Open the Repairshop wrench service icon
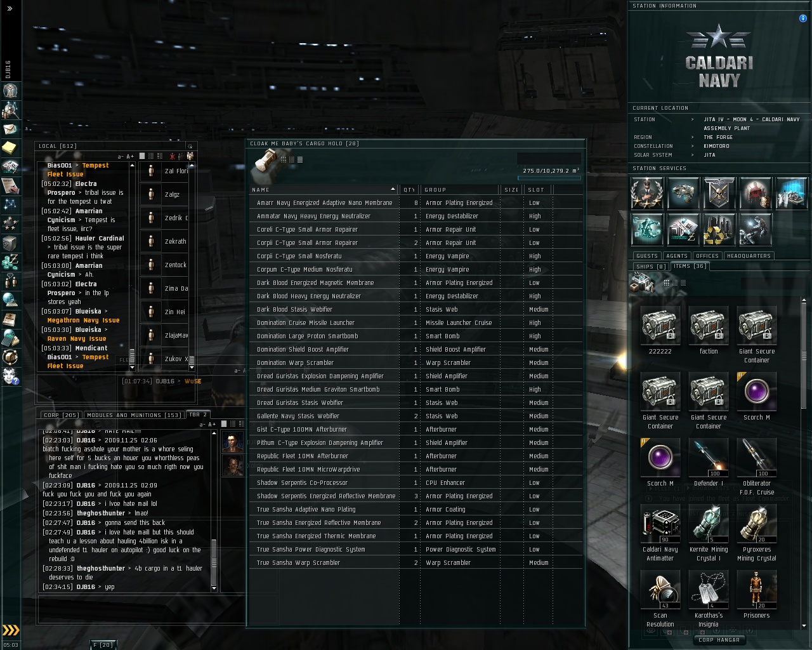The height and width of the screenshot is (650, 812). tap(756, 229)
